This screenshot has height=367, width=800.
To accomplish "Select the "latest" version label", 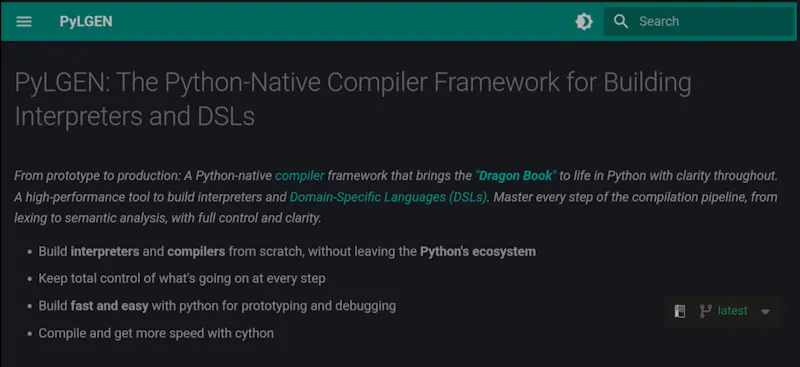I will tap(733, 311).
